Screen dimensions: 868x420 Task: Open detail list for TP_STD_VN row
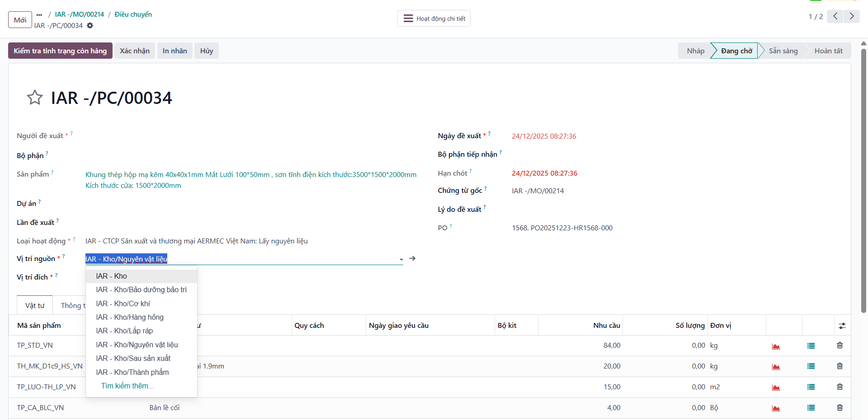point(811,346)
